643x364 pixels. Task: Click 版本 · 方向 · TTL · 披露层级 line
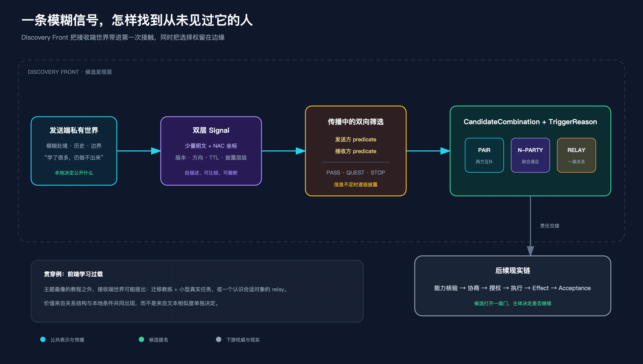[x=211, y=158]
